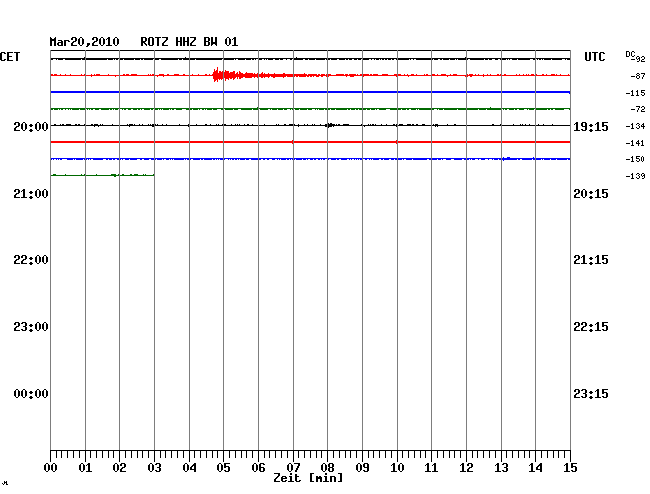Click the 19:15 UTC time label
650x494 pixels.
click(x=591, y=127)
